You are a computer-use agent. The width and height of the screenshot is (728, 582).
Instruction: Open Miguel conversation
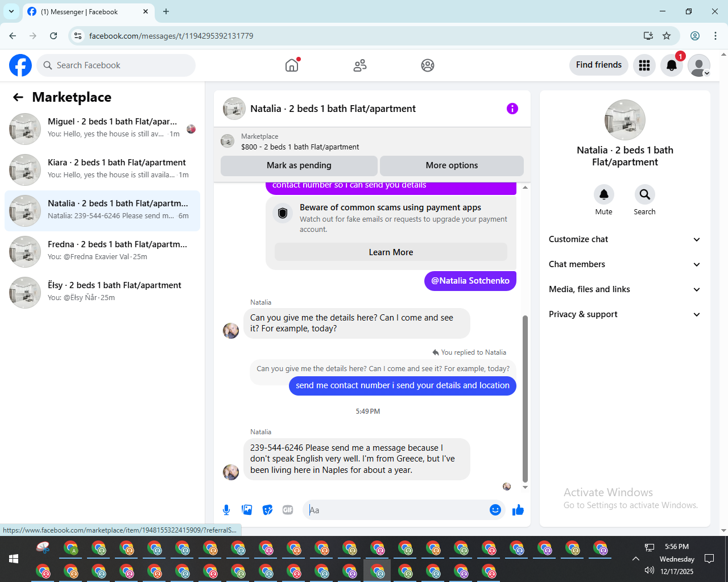pos(102,129)
